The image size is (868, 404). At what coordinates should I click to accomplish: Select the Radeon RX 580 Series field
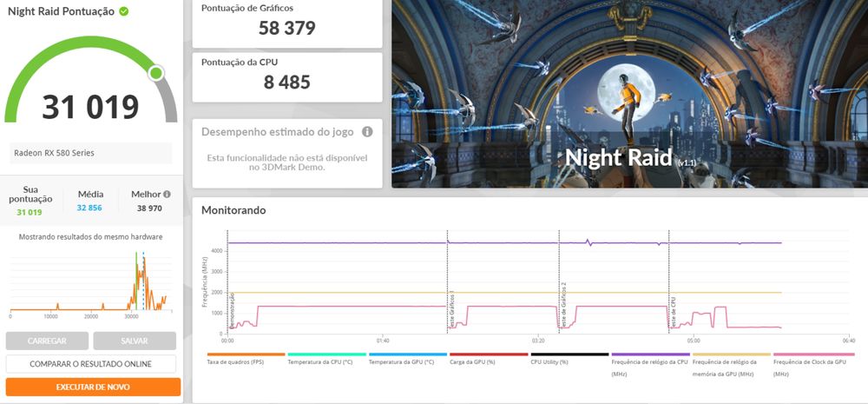pos(91,153)
